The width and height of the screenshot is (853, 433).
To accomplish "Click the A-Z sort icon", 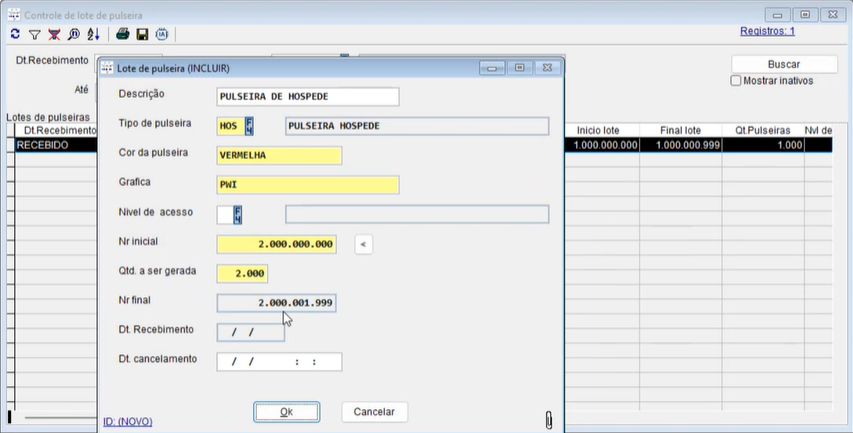I will coord(93,34).
